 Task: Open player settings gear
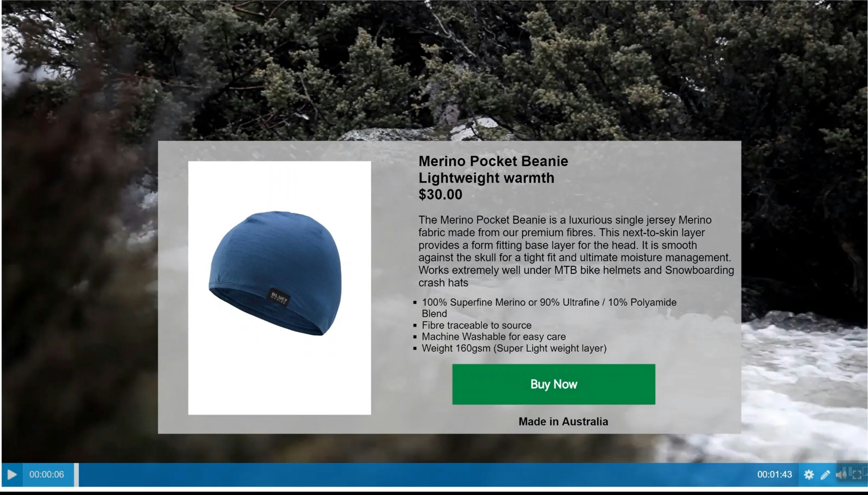[808, 475]
